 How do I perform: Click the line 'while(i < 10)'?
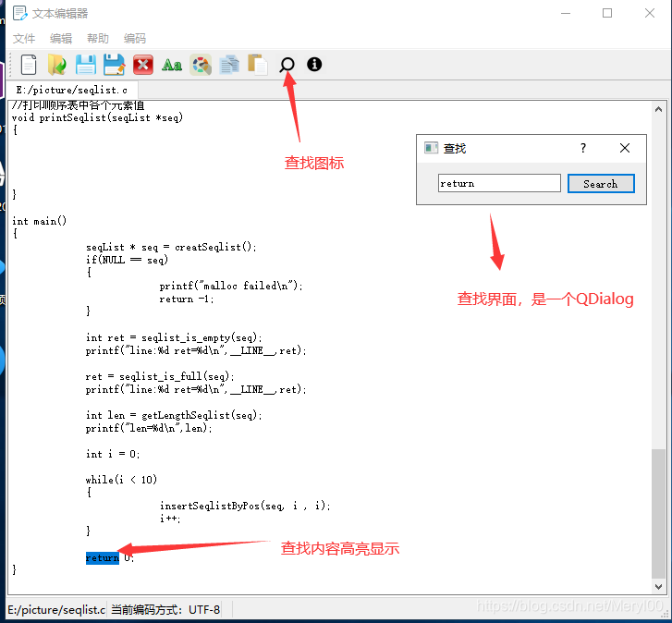[121, 480]
